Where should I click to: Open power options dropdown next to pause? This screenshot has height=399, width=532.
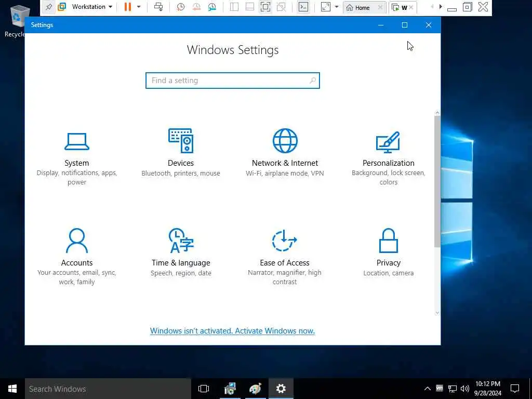point(138,7)
